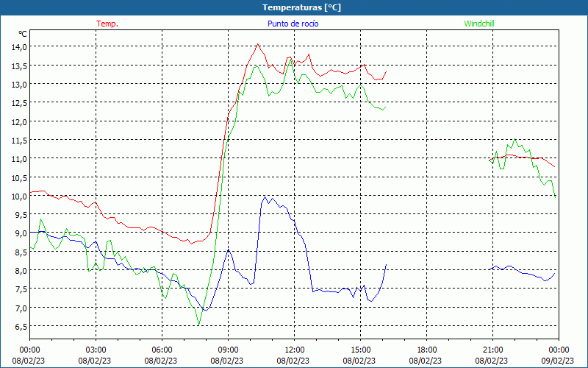Click the 13,0 y-axis value

tap(19, 84)
